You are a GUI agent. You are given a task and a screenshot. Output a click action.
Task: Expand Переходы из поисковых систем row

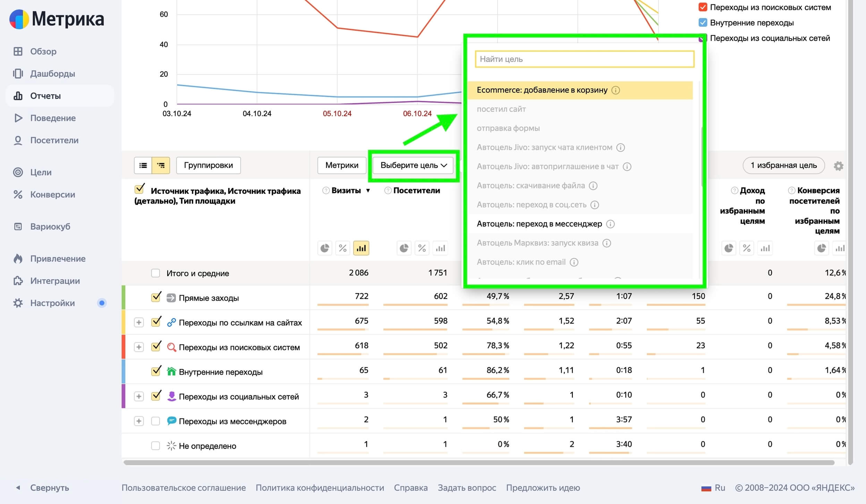(x=139, y=347)
